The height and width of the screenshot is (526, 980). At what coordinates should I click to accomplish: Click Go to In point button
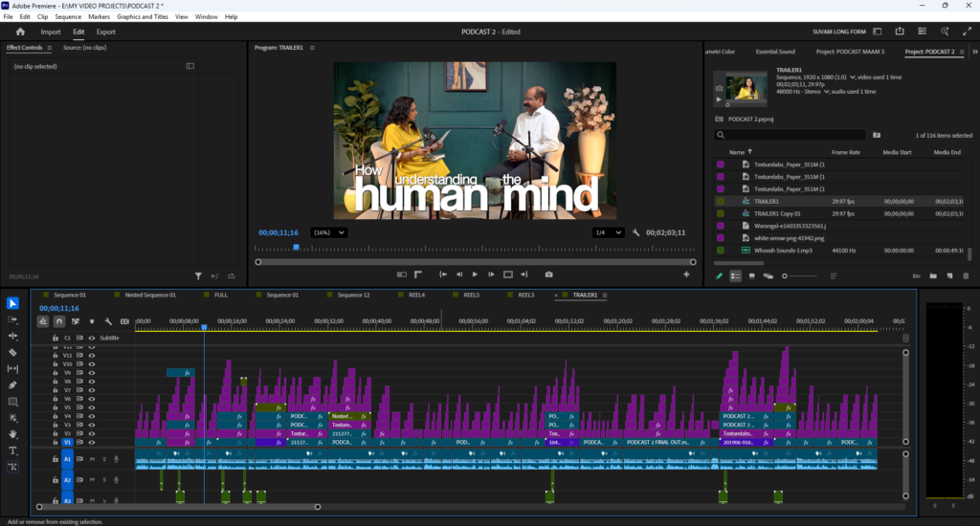coord(442,274)
